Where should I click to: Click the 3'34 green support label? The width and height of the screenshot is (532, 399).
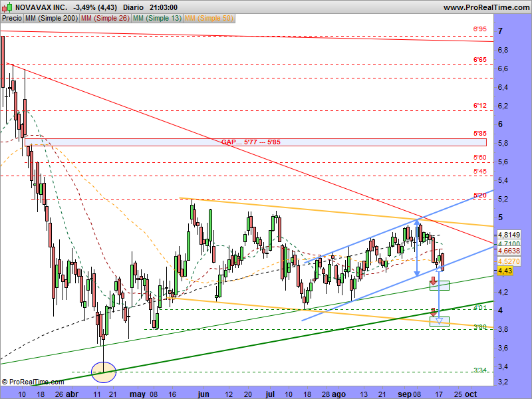(x=479, y=370)
